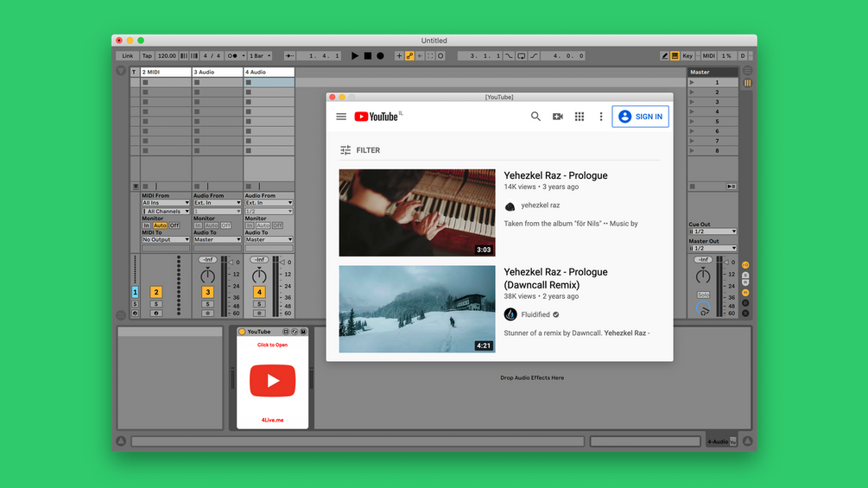Toggle the Loop switch in control bar
868x488 pixels.
[x=522, y=56]
